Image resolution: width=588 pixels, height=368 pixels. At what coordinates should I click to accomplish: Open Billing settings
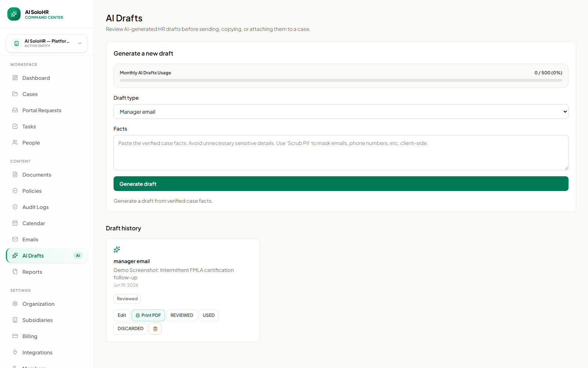47,336
